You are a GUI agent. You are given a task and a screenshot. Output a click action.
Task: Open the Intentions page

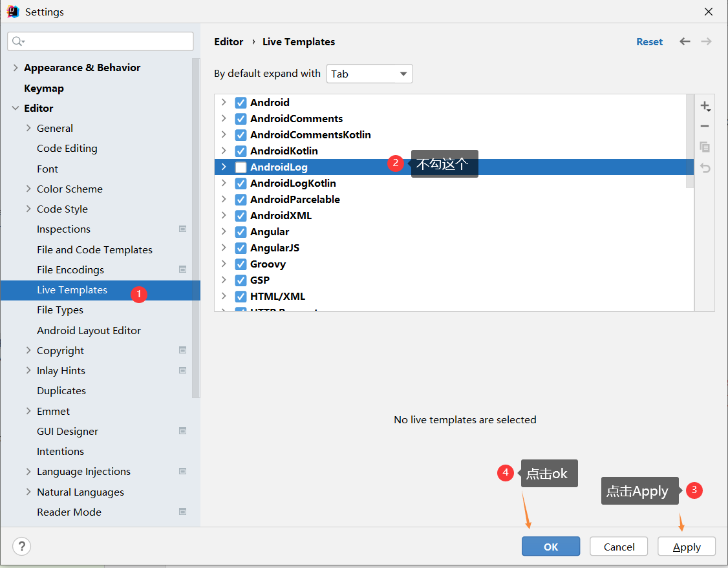[60, 452]
